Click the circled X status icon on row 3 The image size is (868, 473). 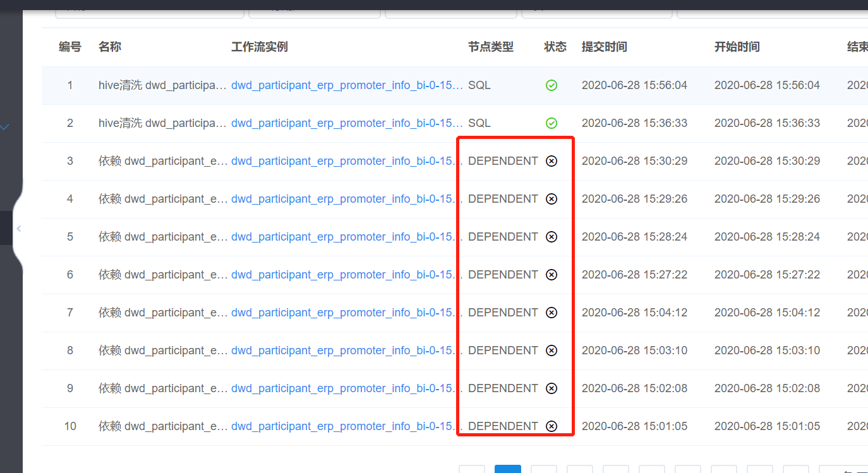coord(552,161)
